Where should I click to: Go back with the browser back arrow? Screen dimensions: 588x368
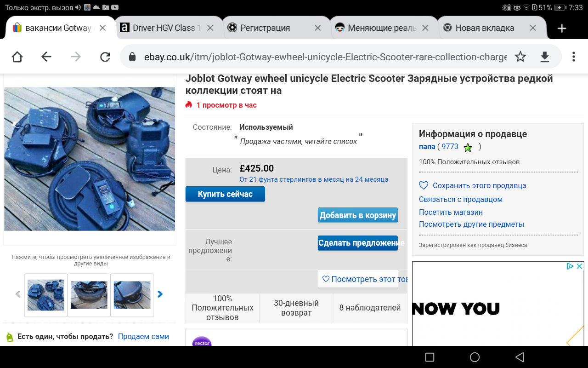click(46, 57)
